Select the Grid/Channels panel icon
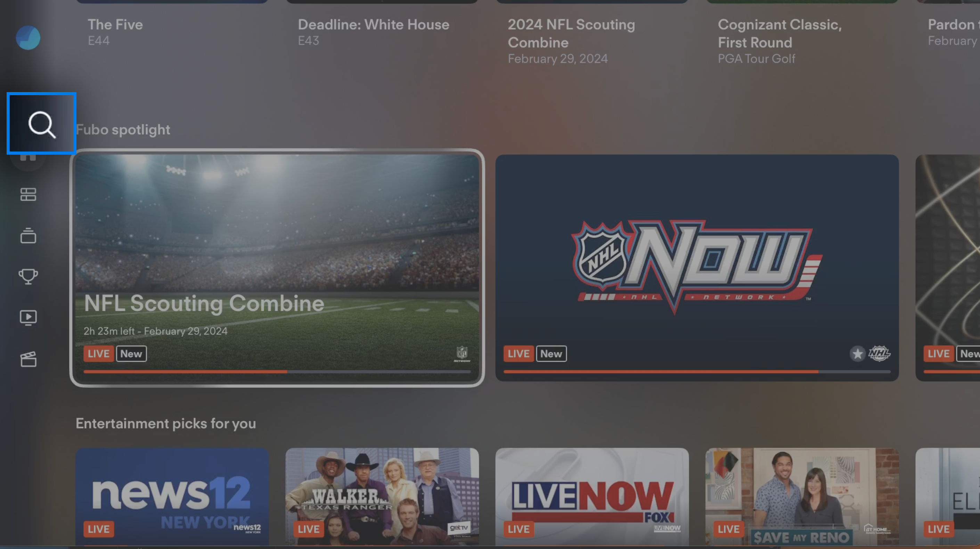The image size is (980, 549). click(27, 195)
